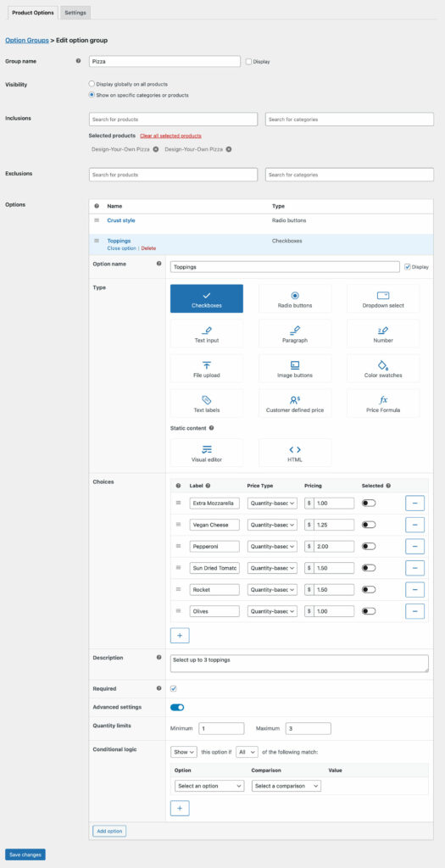Go back to Option Groups breadcrumb
The image size is (445, 868).
coord(26,41)
